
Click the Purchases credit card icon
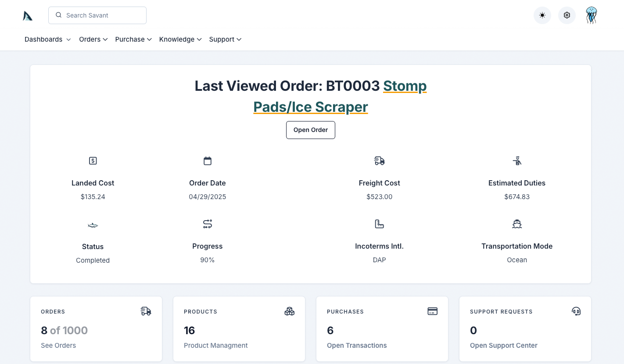tap(432, 311)
